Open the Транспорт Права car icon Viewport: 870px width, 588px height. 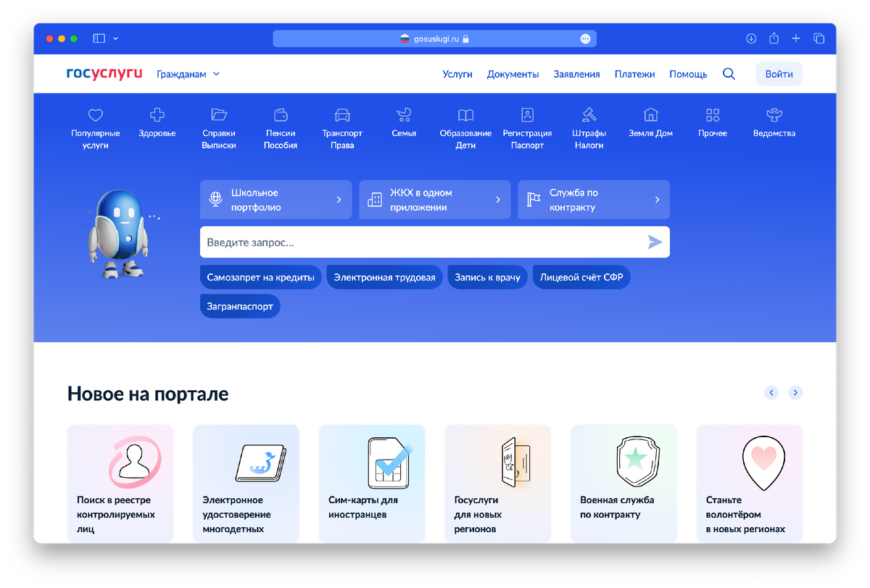tap(342, 115)
